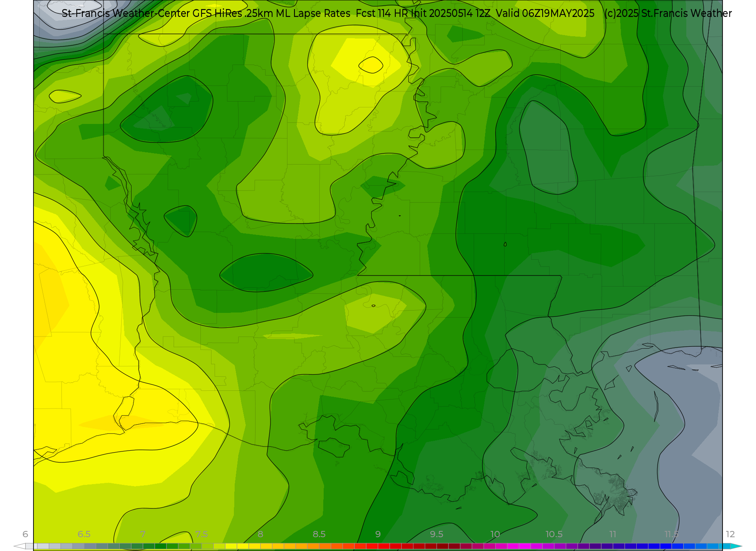Click the '8.5' colorbar label

pyautogui.click(x=319, y=534)
